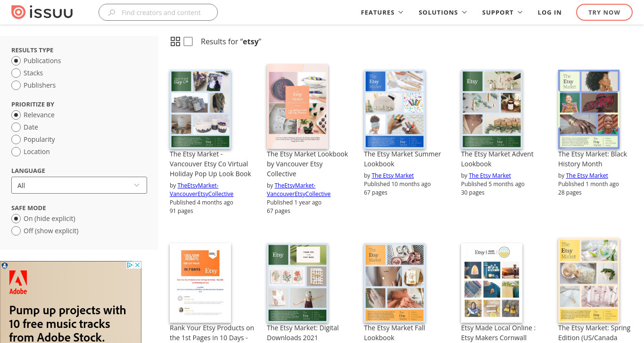Open The Etsy Market Fall Lookbook cover
The width and height of the screenshot is (644, 343).
[395, 283]
